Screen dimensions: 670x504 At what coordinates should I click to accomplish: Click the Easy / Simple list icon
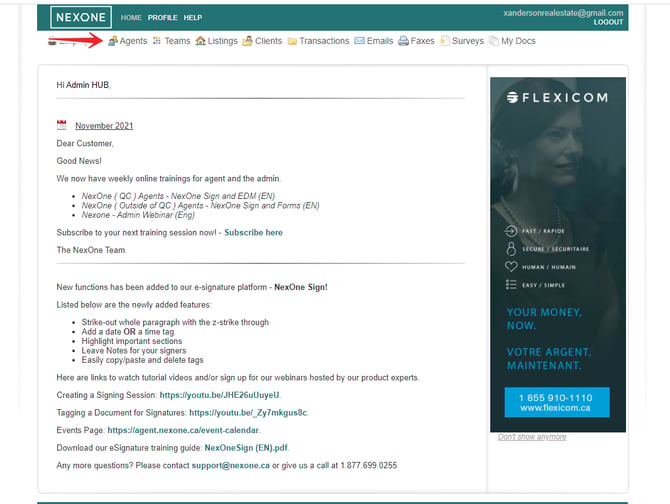coord(511,284)
